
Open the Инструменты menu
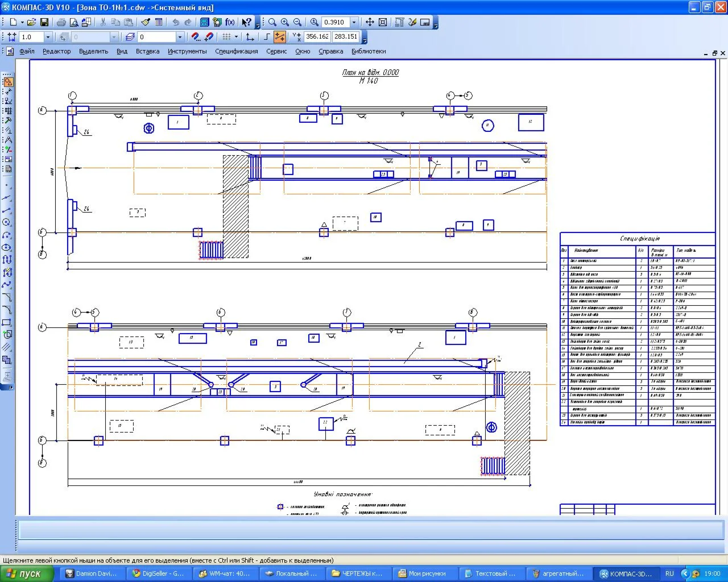[x=187, y=51]
